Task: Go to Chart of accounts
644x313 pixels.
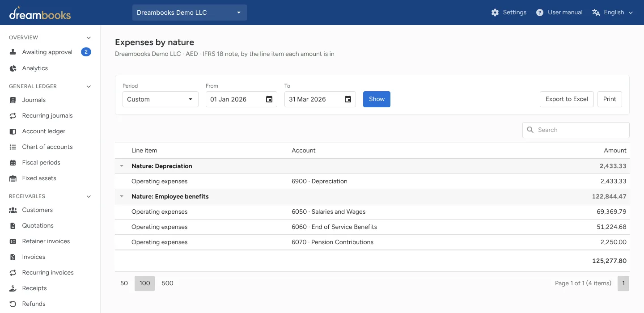Action: [x=47, y=147]
